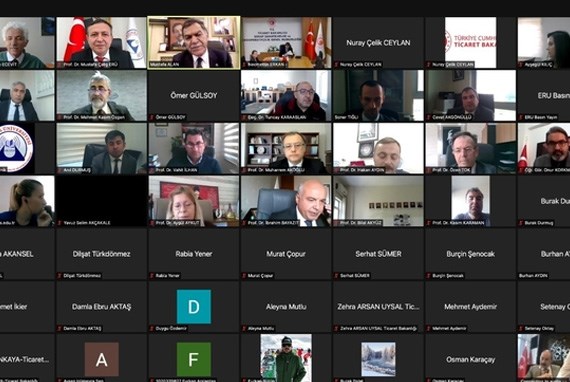Select Mustafa ALAN's highlighted video tile
570x382 pixels.
point(194,43)
